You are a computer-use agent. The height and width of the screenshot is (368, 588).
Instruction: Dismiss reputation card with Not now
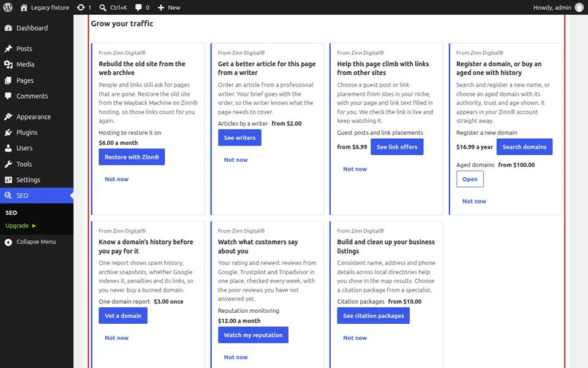[235, 357]
